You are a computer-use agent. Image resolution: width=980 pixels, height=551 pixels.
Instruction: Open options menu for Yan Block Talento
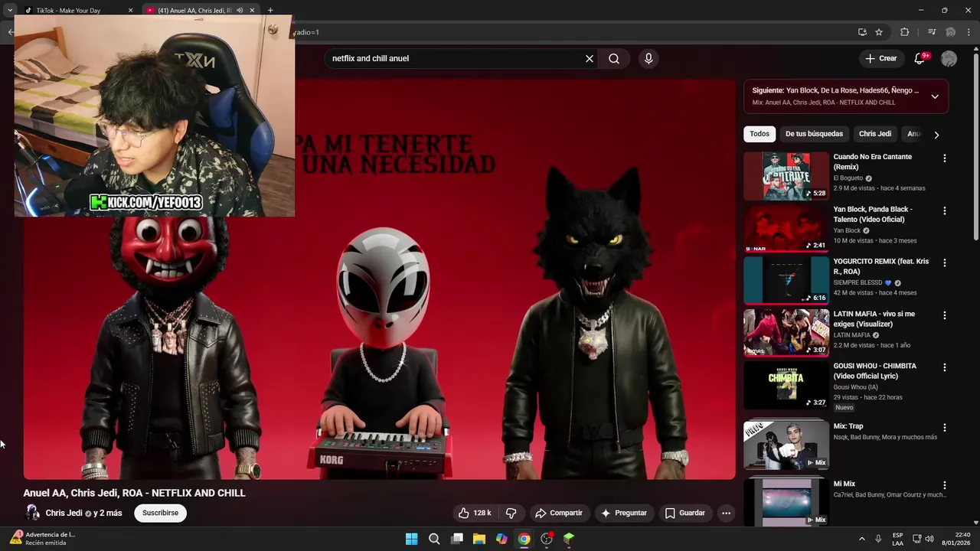coord(944,210)
